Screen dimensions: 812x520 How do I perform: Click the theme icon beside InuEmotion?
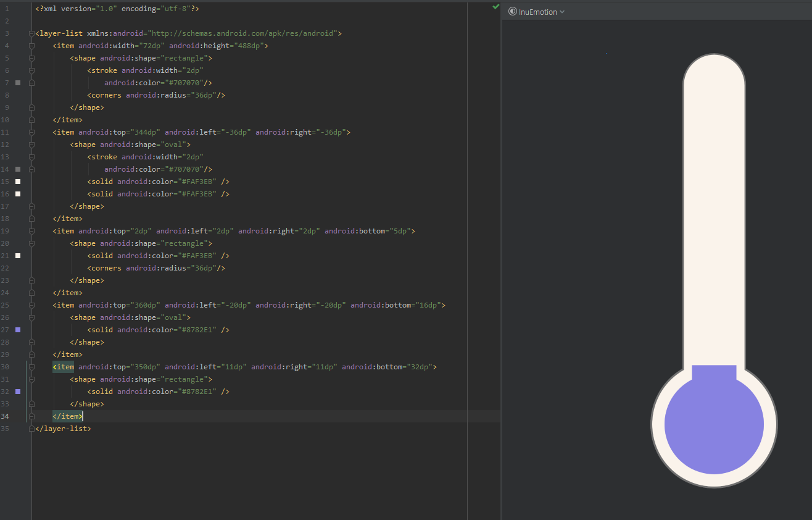(513, 12)
